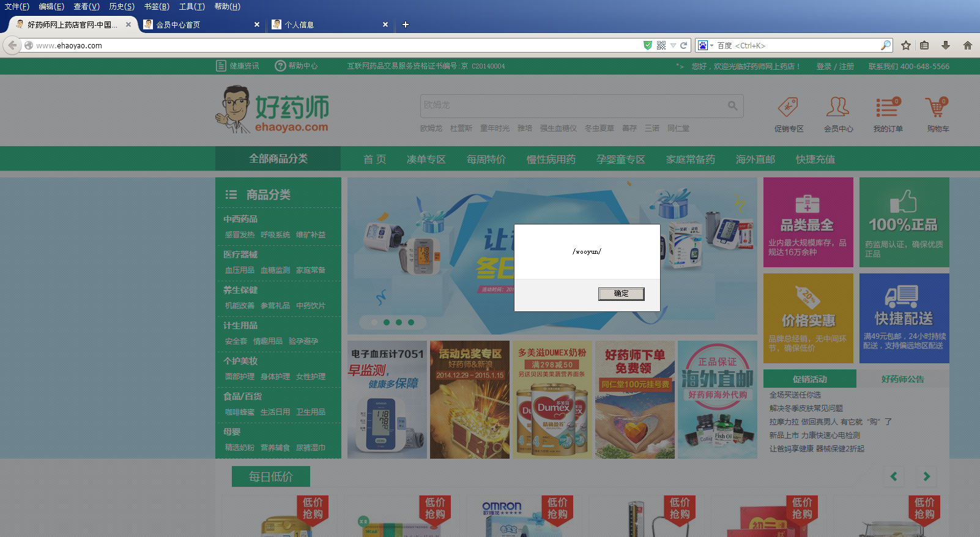The image size is (980, 537).
Task: Open a new browser tab
Action: (x=405, y=25)
